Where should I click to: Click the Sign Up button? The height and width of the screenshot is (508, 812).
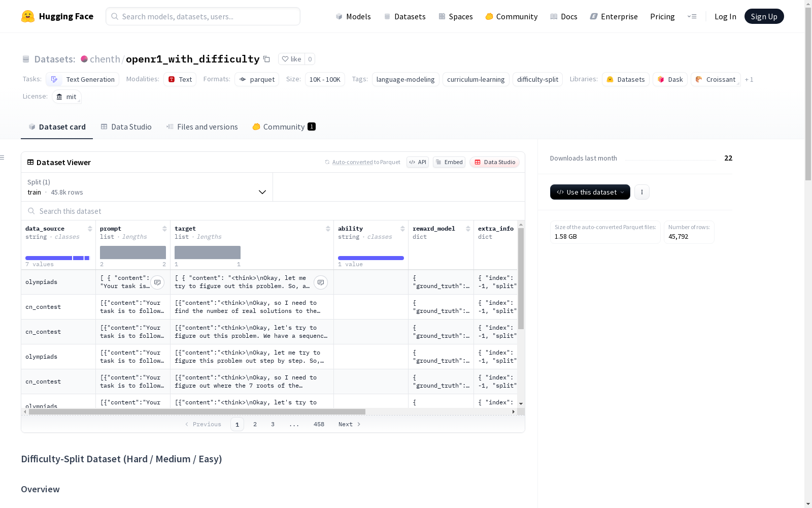point(764,16)
